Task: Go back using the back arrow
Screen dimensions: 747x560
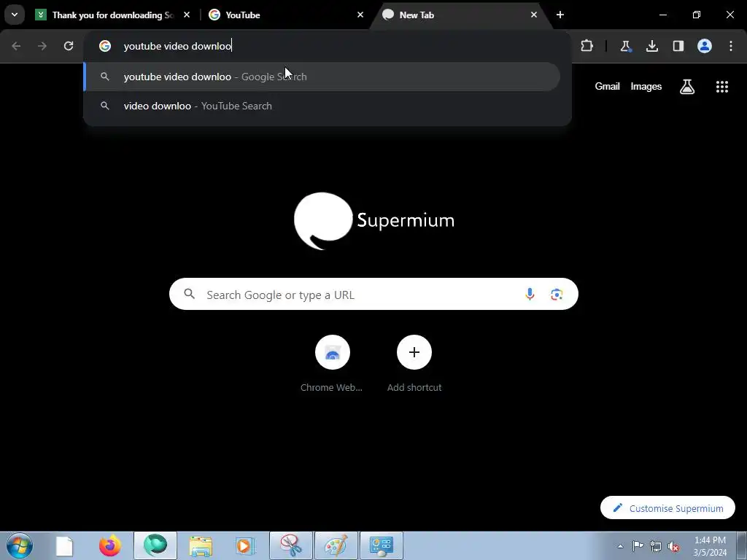Action: point(16,46)
